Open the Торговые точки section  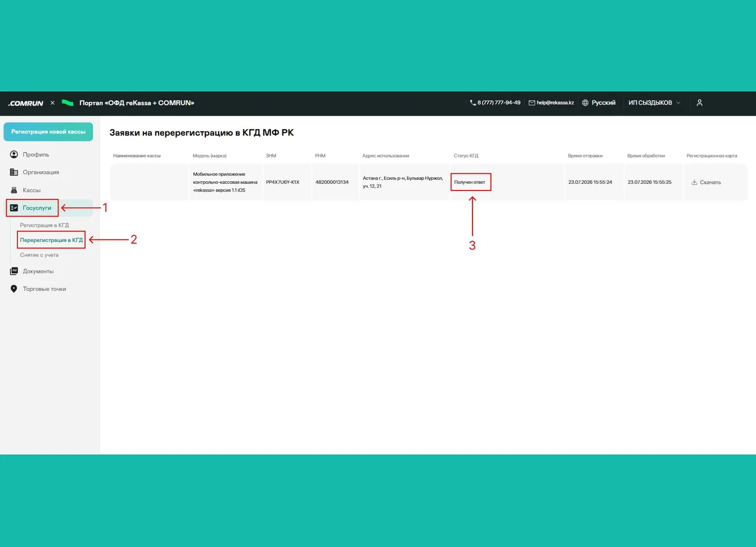click(45, 289)
